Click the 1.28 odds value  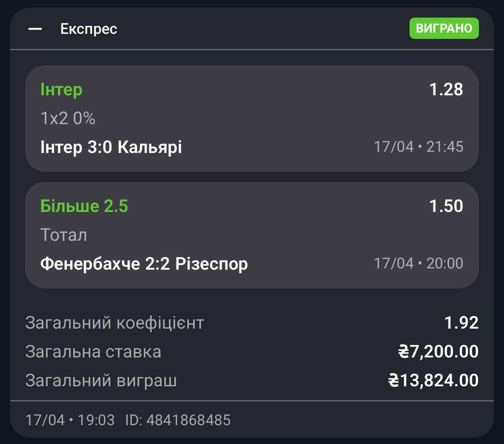tap(446, 89)
